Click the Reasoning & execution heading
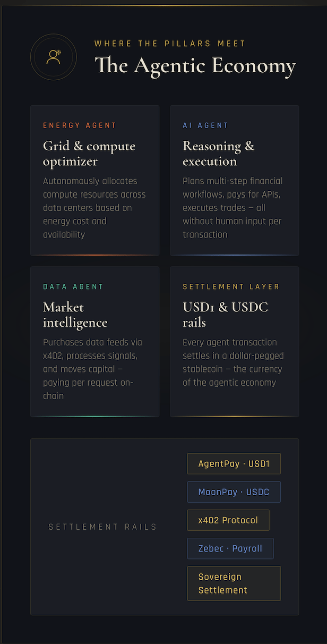The width and height of the screenshot is (327, 644). tap(219, 154)
